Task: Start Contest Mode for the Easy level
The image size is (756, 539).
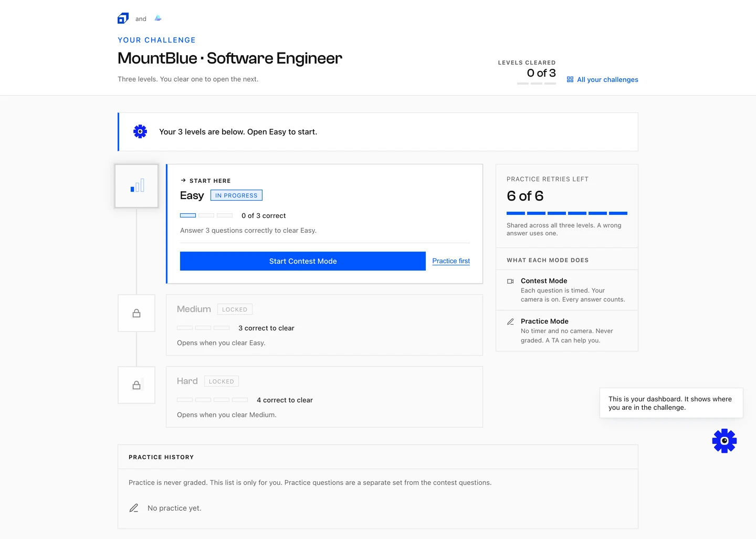Action: [303, 261]
